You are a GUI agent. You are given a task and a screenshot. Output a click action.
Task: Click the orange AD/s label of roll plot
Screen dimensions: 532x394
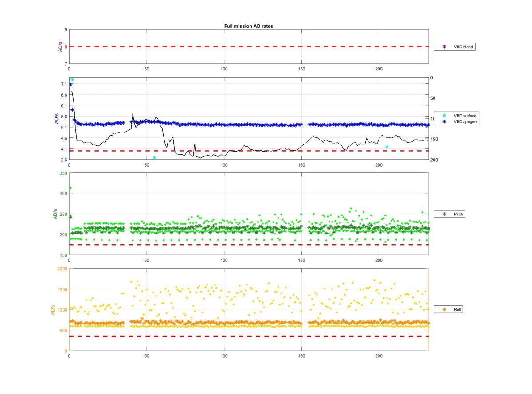click(53, 309)
